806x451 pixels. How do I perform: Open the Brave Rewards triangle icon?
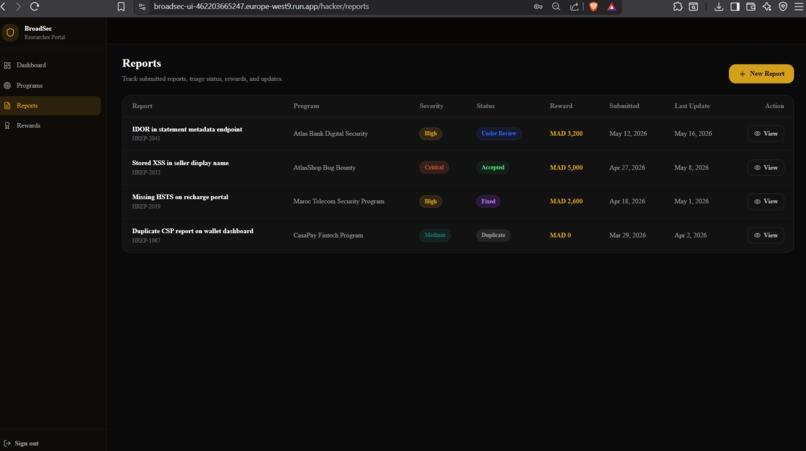pos(612,7)
